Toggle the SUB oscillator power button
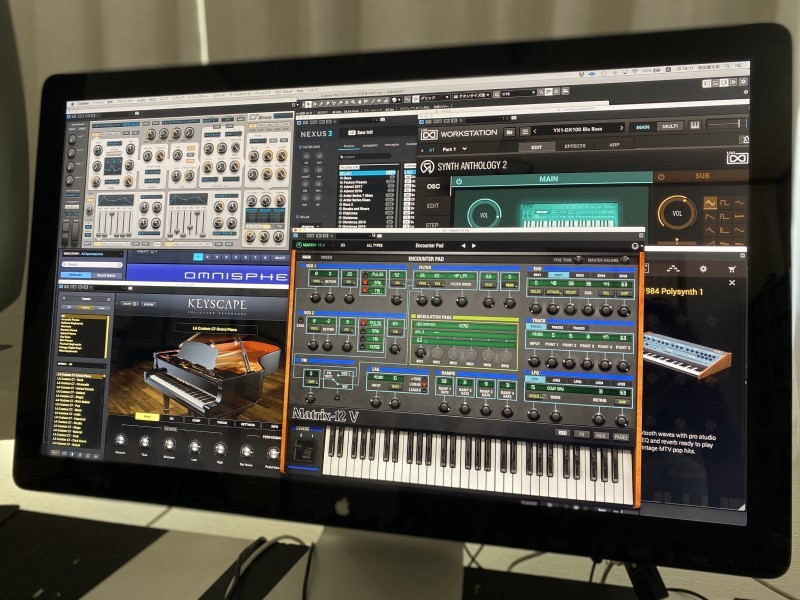 pos(661,177)
